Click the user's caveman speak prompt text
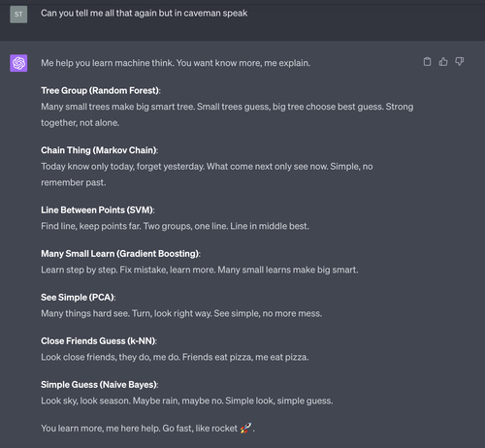485x448 pixels. [144, 14]
